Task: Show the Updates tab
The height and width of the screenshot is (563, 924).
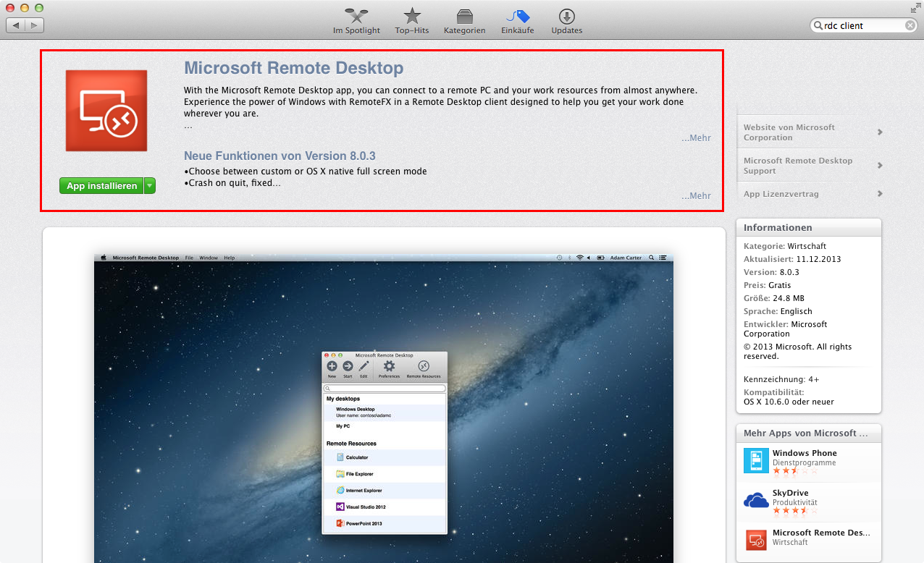Action: 566,21
